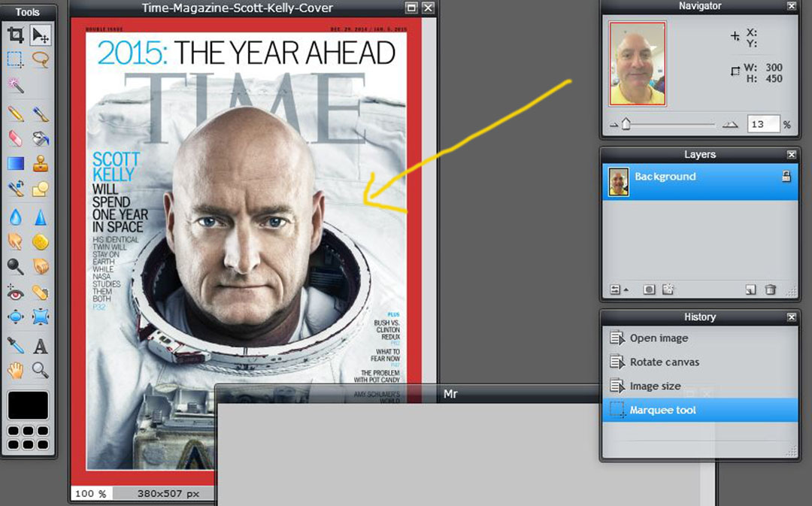Unlock the Background layer via lock icon

click(786, 177)
